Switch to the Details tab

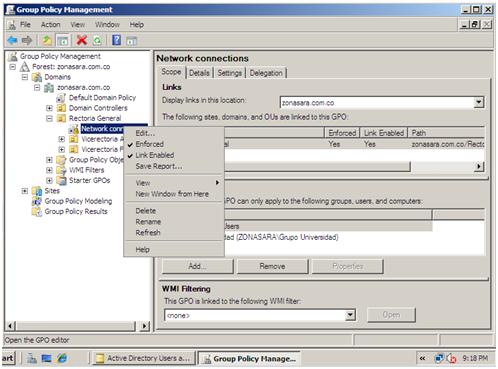click(x=199, y=73)
